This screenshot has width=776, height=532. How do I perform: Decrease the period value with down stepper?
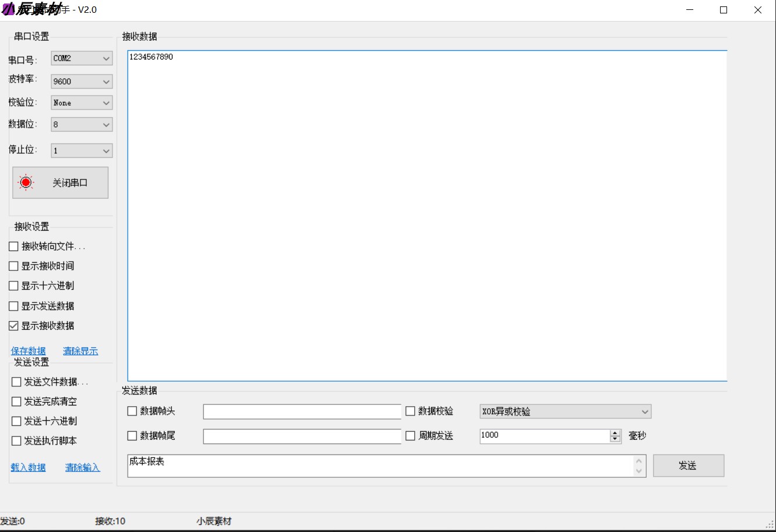pos(615,439)
